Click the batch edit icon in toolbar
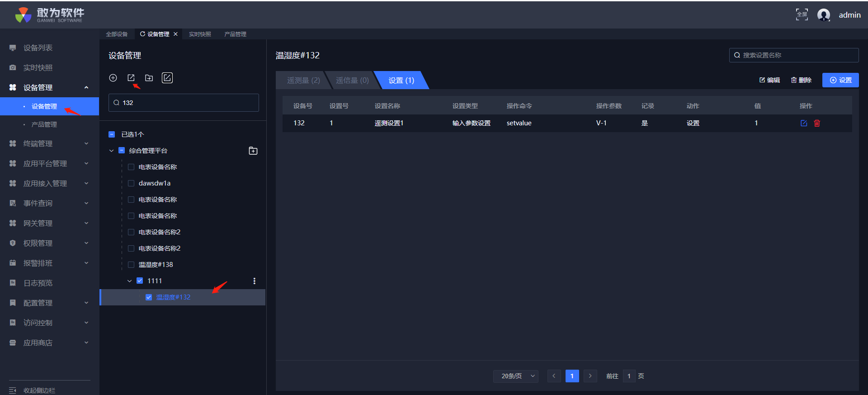This screenshot has height=395, width=868. pos(167,78)
